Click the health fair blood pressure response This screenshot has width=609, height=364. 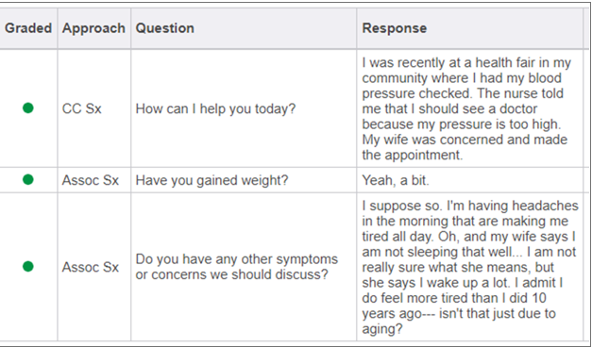point(466,108)
